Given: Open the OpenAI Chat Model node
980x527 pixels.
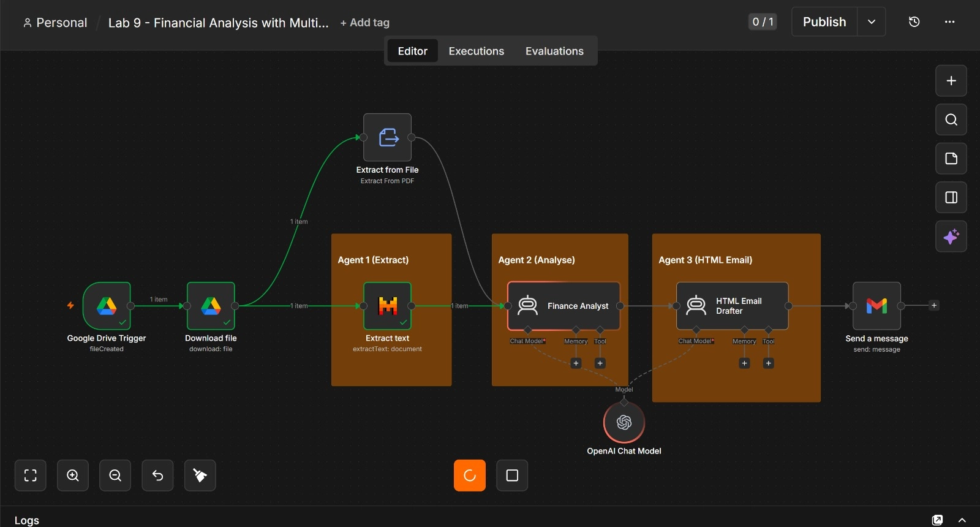Looking at the screenshot, I should tap(624, 422).
